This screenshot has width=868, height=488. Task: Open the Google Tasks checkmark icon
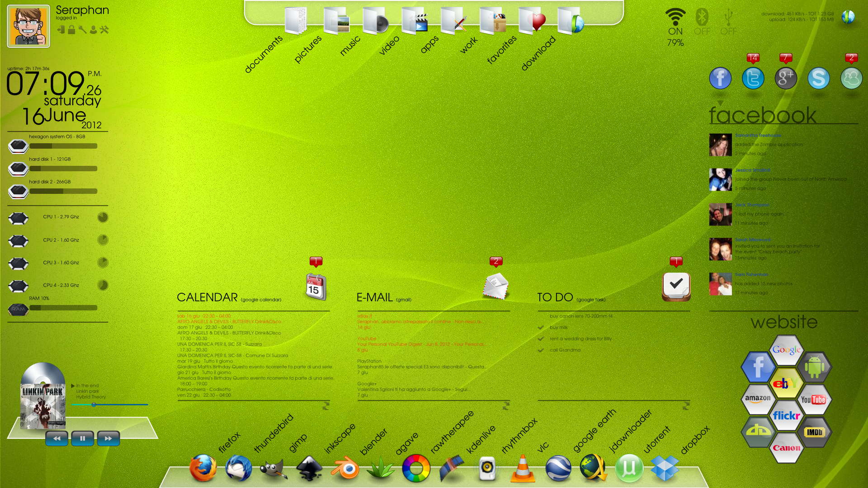click(x=676, y=286)
